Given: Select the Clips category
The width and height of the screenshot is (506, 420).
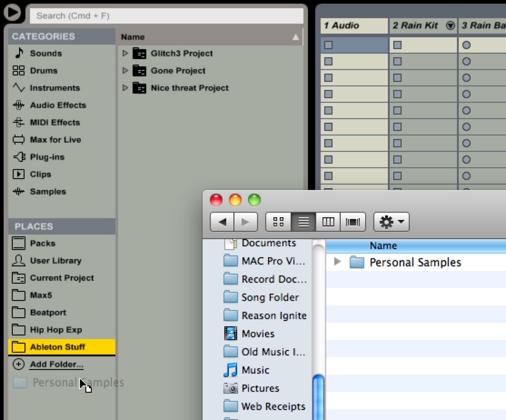Looking at the screenshot, I should (62, 175).
